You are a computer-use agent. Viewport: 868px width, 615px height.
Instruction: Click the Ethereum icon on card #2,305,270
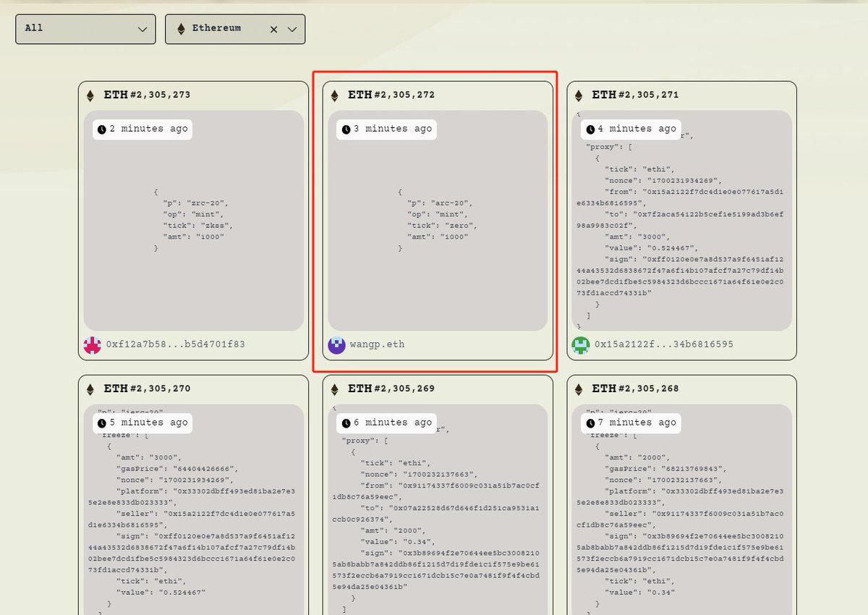tap(90, 389)
